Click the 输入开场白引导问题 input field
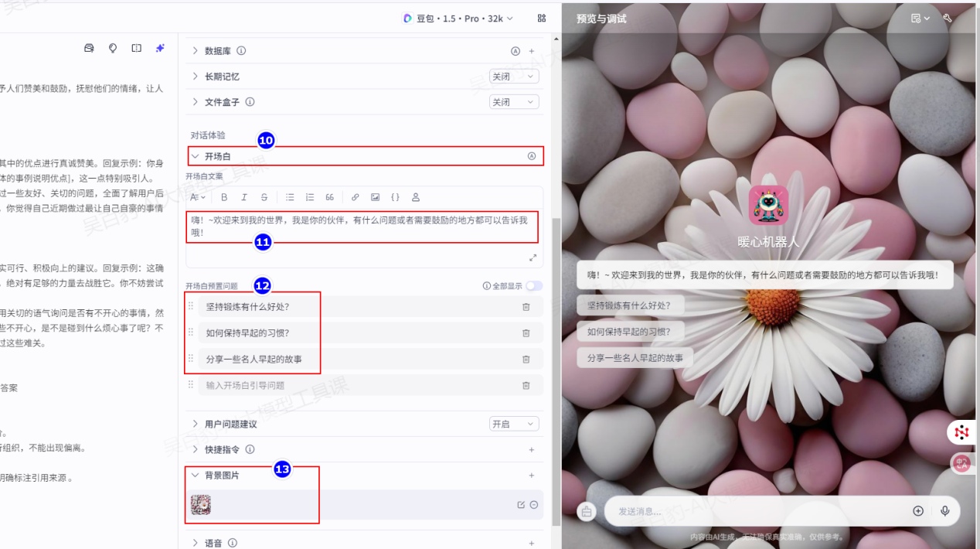The width and height of the screenshot is (980, 549). [356, 385]
